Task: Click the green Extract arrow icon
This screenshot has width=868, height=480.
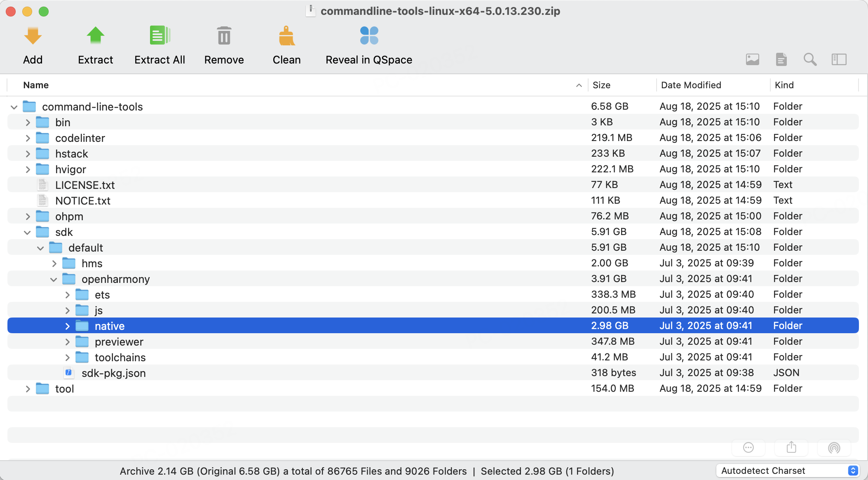Action: click(x=95, y=36)
